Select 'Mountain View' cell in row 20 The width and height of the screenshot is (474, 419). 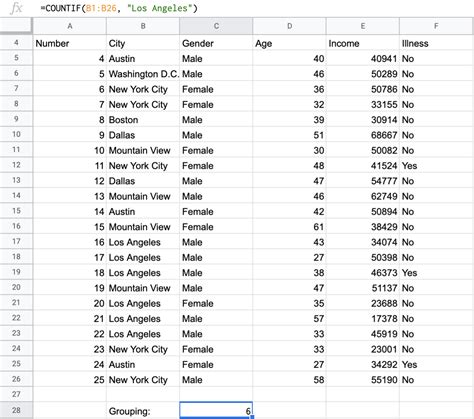click(143, 288)
